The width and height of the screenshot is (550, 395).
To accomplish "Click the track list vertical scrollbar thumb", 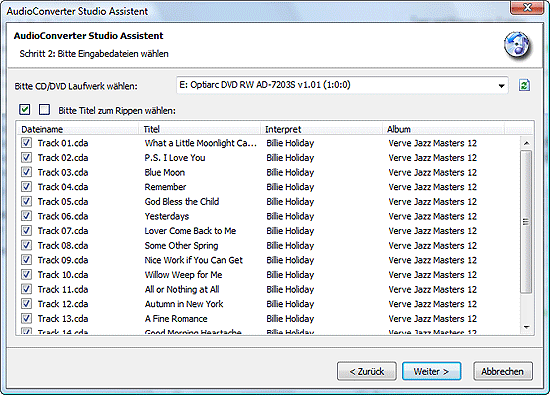I will pyautogui.click(x=526, y=222).
